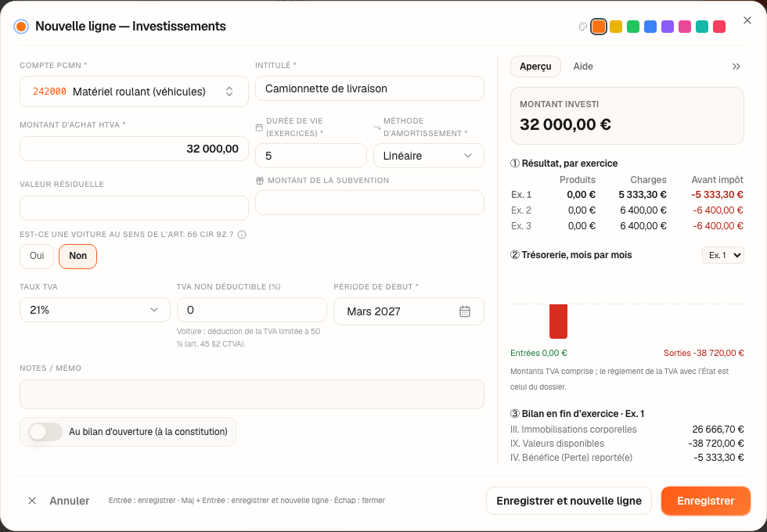Click the Période de début Mars 2027 field
This screenshot has height=532, width=767.
click(x=409, y=311)
